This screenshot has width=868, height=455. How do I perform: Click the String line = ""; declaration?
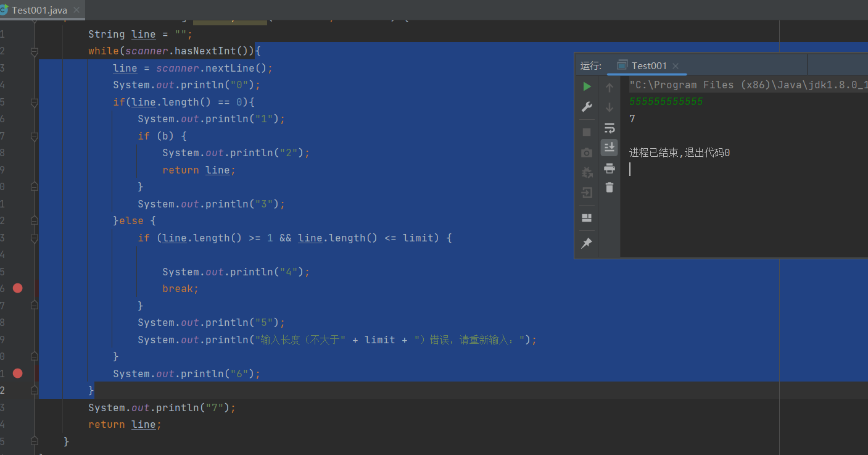141,35
